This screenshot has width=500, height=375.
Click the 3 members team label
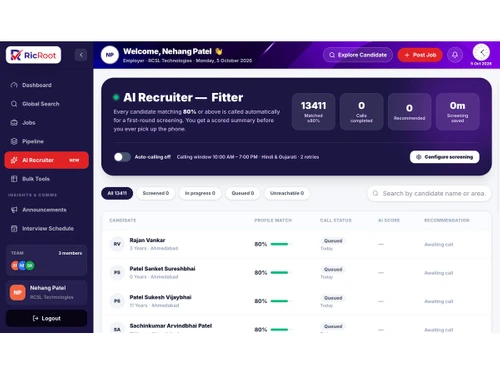(70, 253)
